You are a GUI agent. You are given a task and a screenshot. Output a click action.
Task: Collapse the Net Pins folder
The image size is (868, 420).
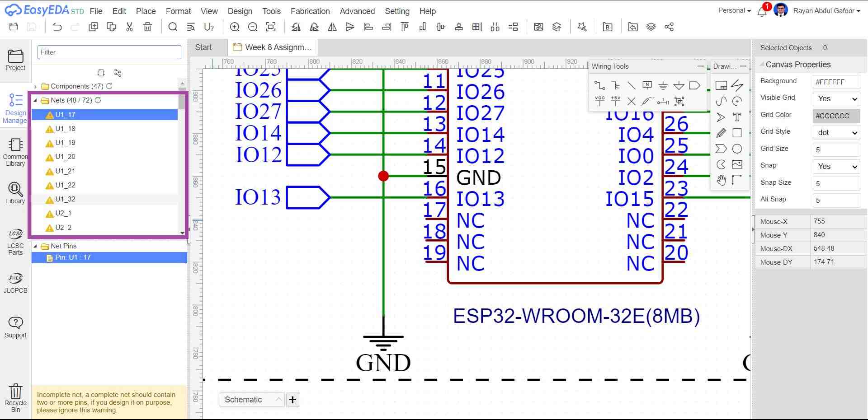(36, 246)
